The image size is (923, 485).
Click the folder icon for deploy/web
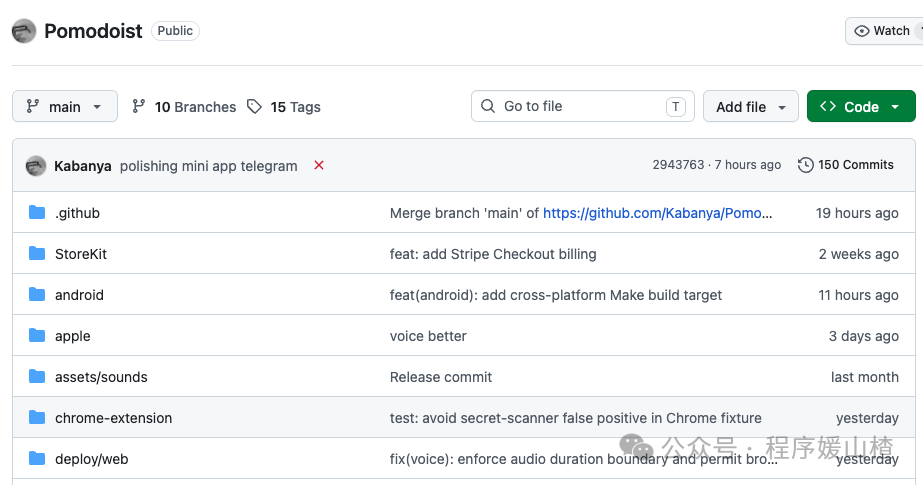pyautogui.click(x=37, y=458)
